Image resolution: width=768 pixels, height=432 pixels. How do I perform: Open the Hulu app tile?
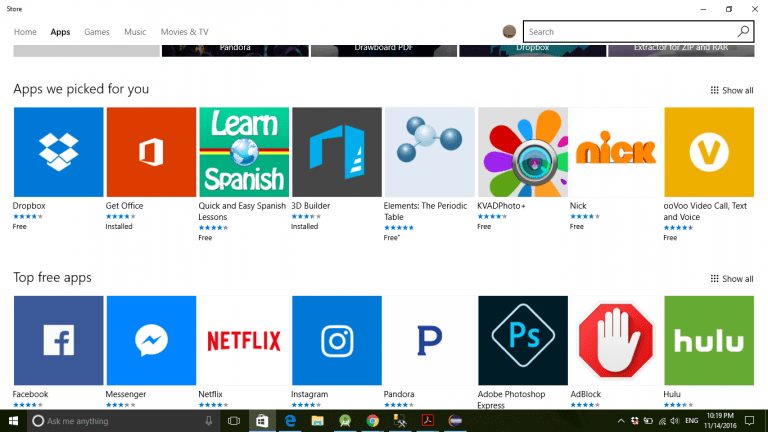[709, 340]
